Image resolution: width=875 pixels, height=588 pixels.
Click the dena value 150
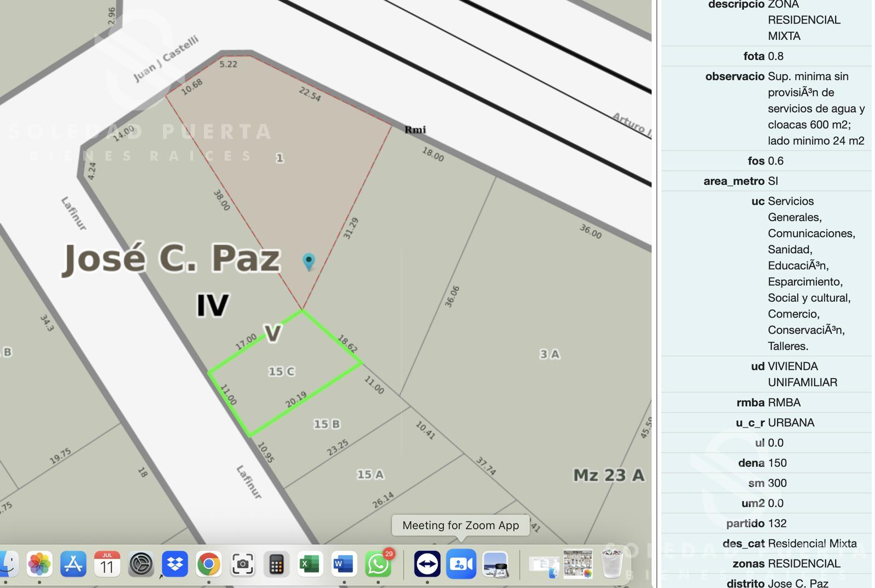(777, 463)
